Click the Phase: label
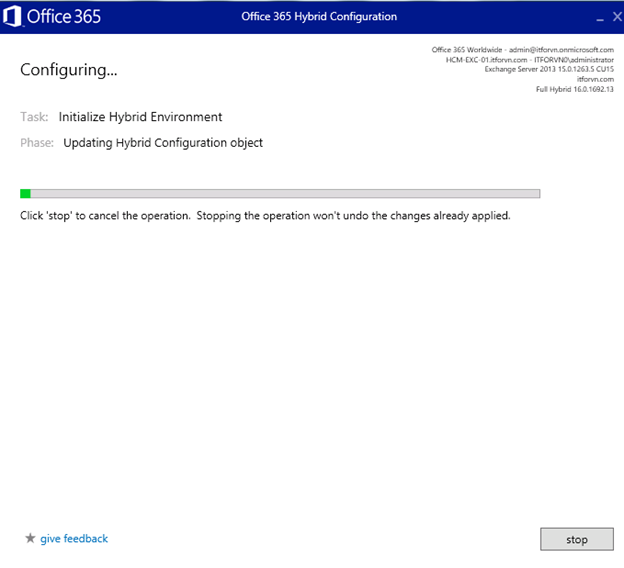Image resolution: width=624 pixels, height=568 pixels. [37, 143]
